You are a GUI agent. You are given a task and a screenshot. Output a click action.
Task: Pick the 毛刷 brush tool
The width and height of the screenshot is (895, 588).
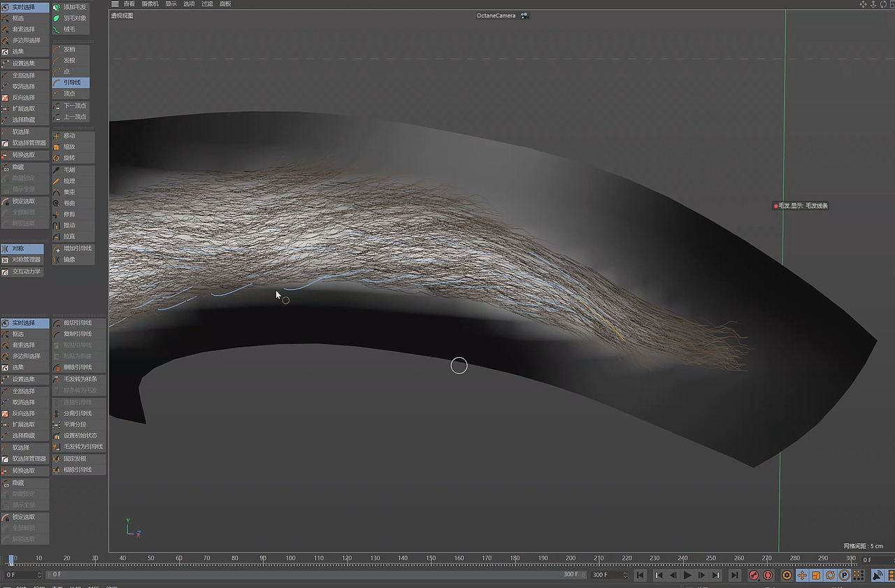click(x=73, y=170)
